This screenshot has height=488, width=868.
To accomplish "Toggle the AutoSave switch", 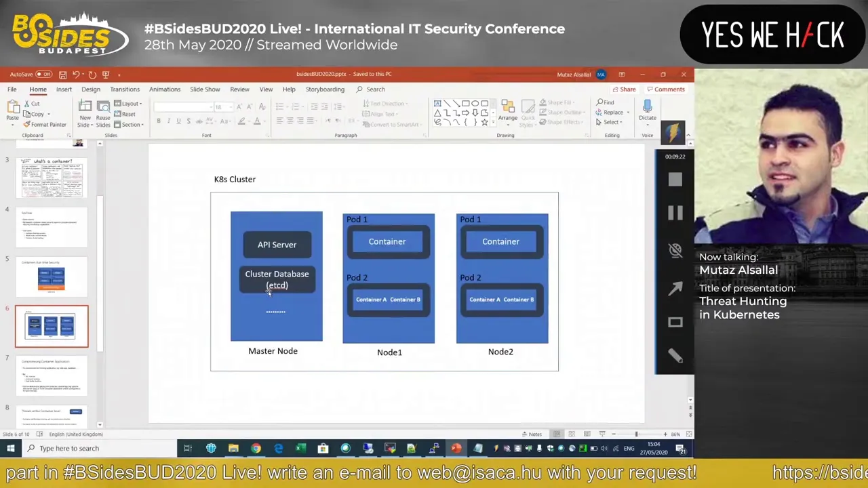I will [44, 74].
